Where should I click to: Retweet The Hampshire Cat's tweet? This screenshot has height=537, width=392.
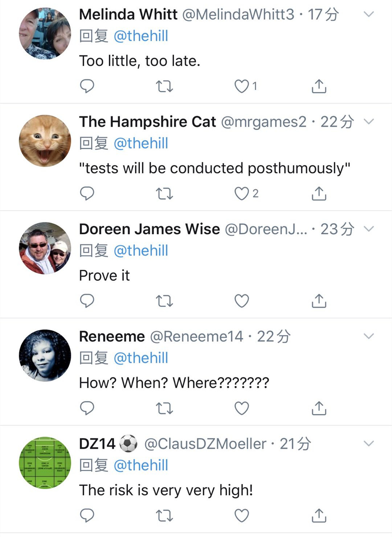point(164,194)
